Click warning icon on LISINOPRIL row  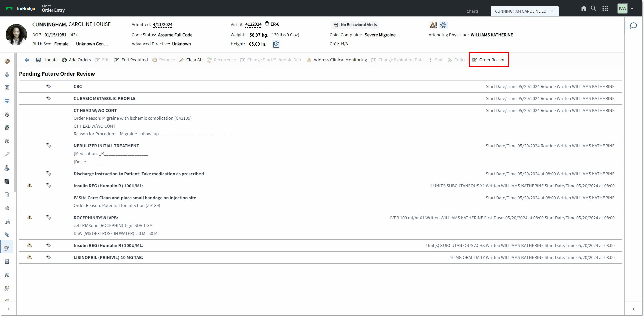(29, 257)
